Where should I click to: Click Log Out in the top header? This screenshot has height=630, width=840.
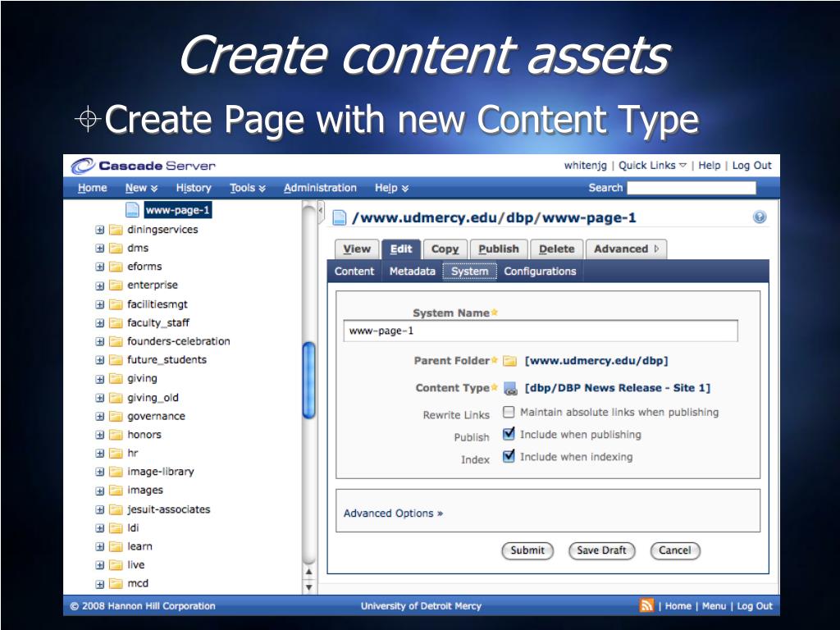[x=751, y=166]
